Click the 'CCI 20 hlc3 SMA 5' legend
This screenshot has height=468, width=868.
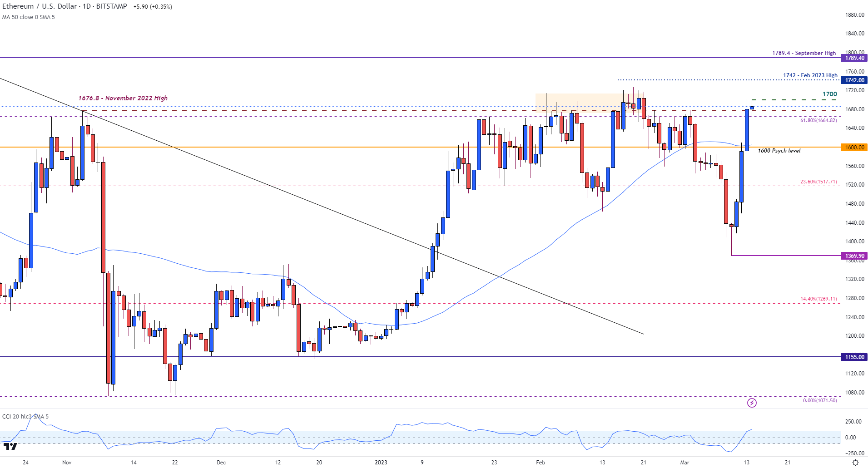(x=25, y=417)
